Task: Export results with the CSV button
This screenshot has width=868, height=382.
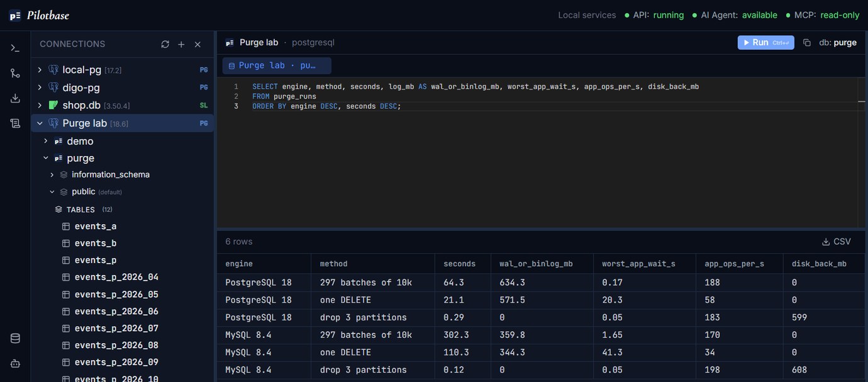Action: tap(836, 242)
